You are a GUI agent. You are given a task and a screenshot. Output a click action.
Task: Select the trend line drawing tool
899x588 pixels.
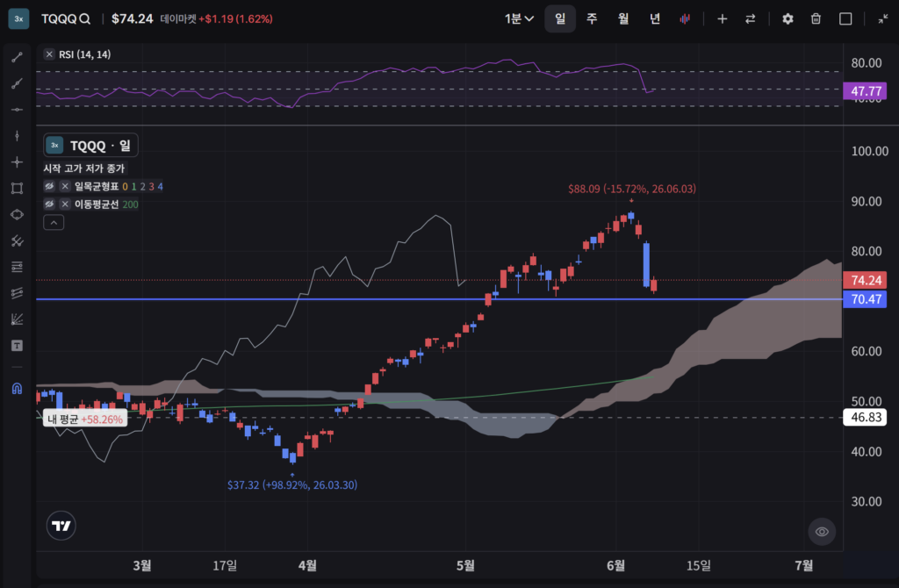[x=18, y=57]
